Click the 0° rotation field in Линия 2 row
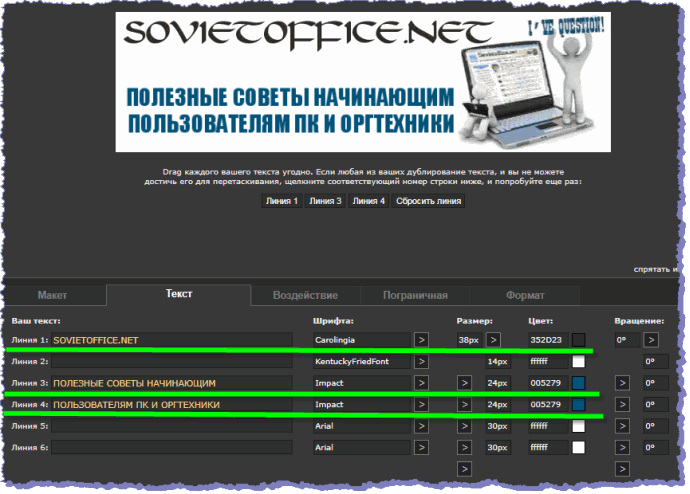690x494 pixels. [656, 362]
